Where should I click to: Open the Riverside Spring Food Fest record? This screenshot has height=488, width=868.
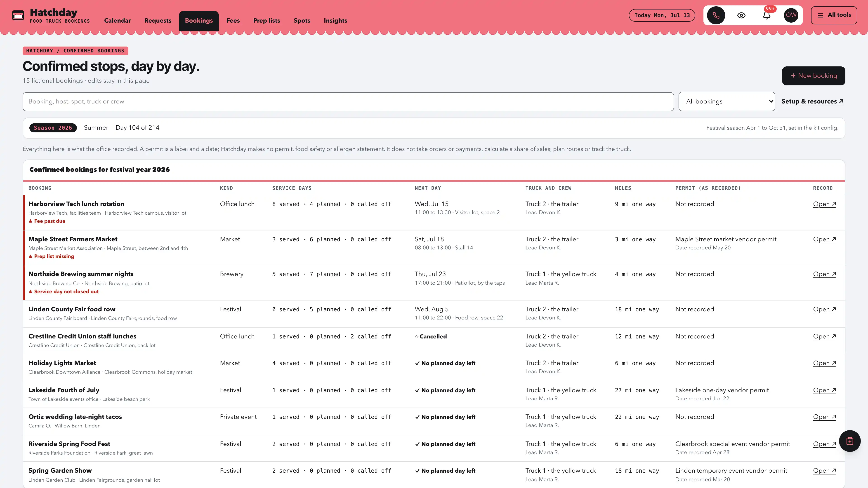824,444
